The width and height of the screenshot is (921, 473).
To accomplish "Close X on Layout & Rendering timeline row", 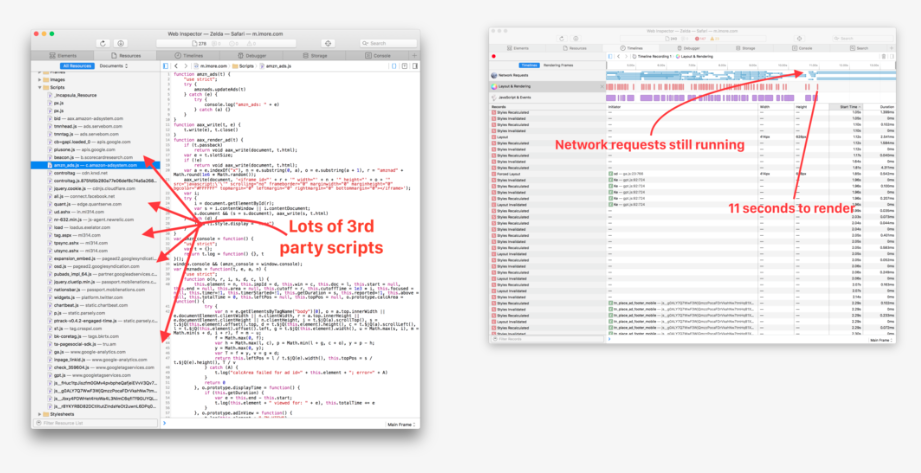I will [x=602, y=86].
